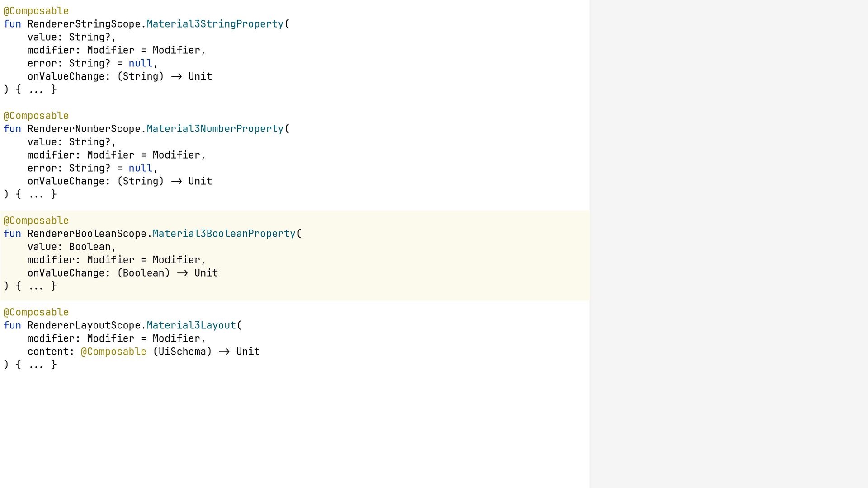Expand the folded Material3BooleanProperty function body

[36, 286]
